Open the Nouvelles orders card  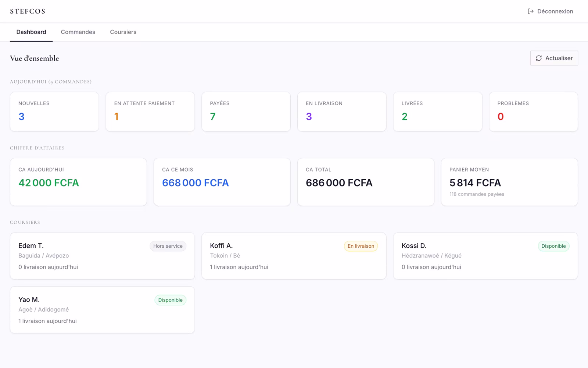[54, 112]
